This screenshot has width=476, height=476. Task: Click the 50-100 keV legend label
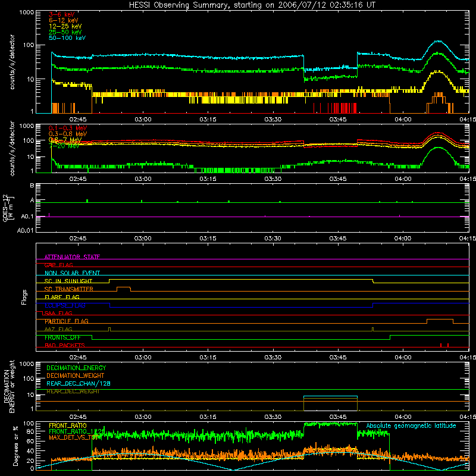(67, 37)
